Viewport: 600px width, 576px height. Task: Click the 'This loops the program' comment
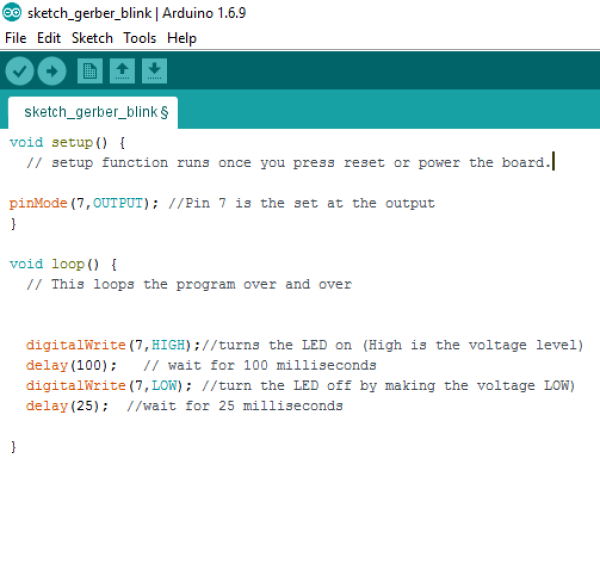[x=189, y=285]
